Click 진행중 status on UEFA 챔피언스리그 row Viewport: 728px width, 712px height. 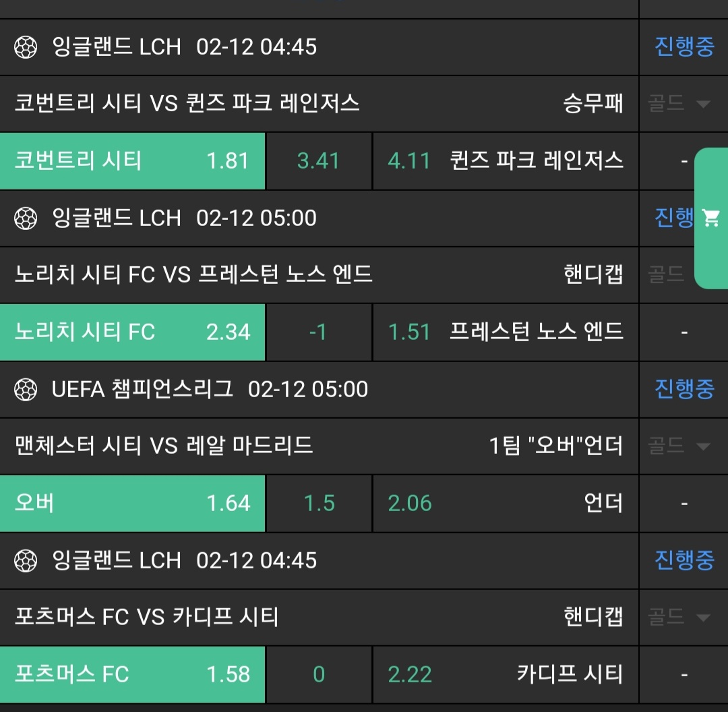(x=684, y=390)
